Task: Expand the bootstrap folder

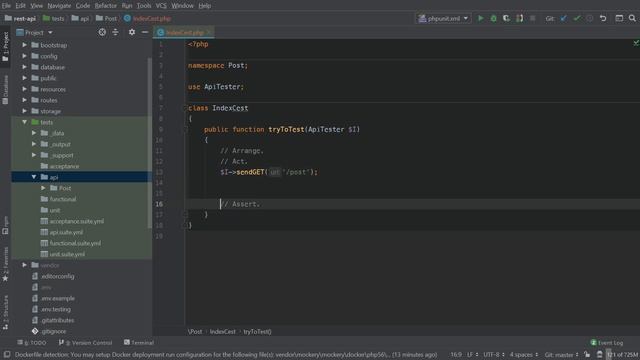Action: click(x=24, y=45)
